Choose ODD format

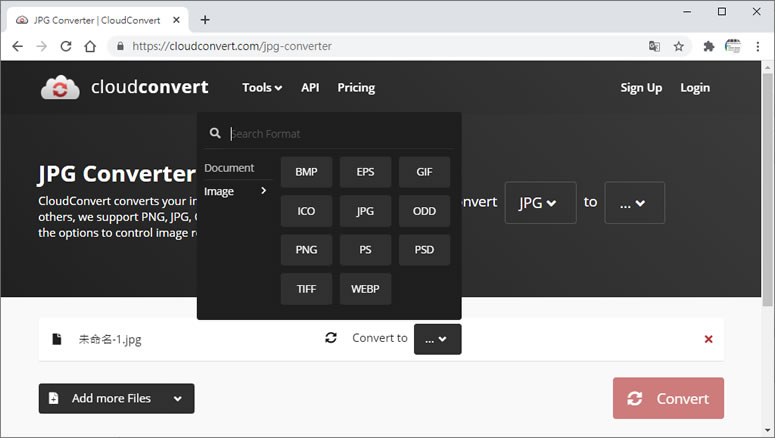coord(424,211)
